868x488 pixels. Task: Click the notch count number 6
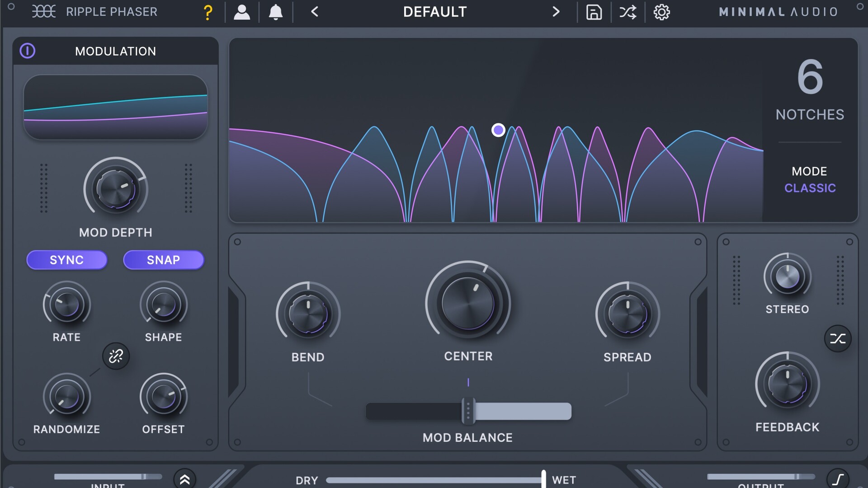point(810,77)
